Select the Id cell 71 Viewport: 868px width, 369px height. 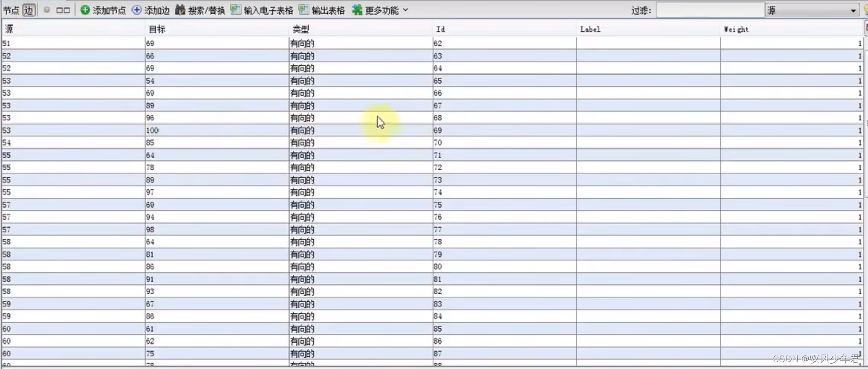(505, 155)
